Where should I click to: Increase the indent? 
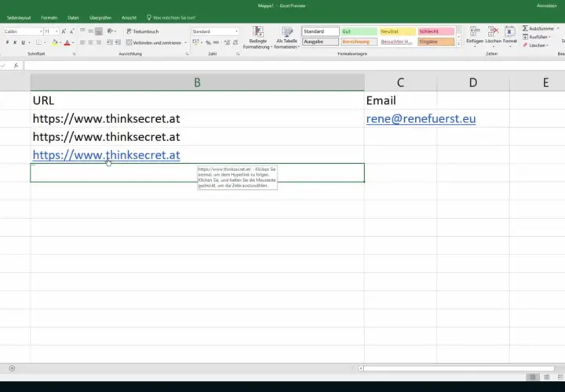[118, 42]
